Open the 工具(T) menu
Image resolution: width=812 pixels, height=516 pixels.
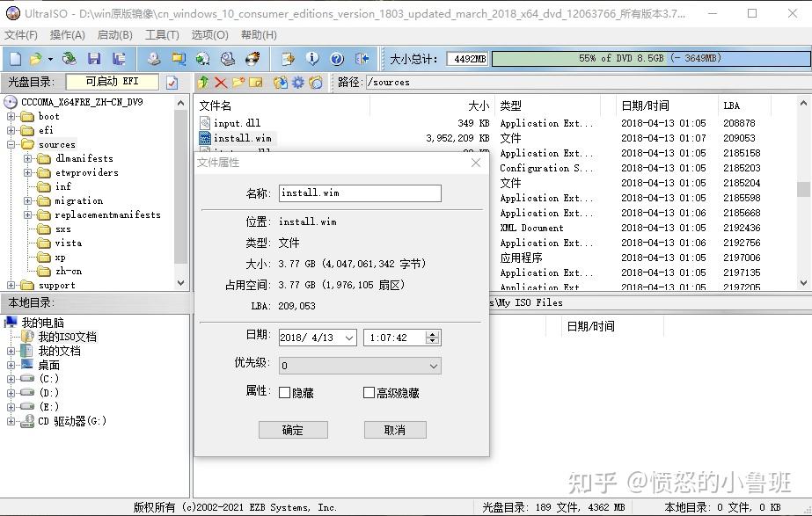coord(162,35)
